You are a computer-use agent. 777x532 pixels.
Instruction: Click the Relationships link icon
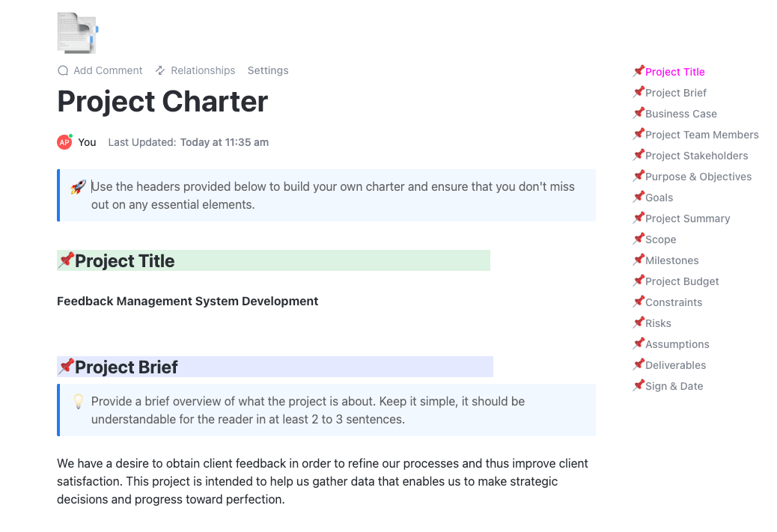(x=160, y=70)
